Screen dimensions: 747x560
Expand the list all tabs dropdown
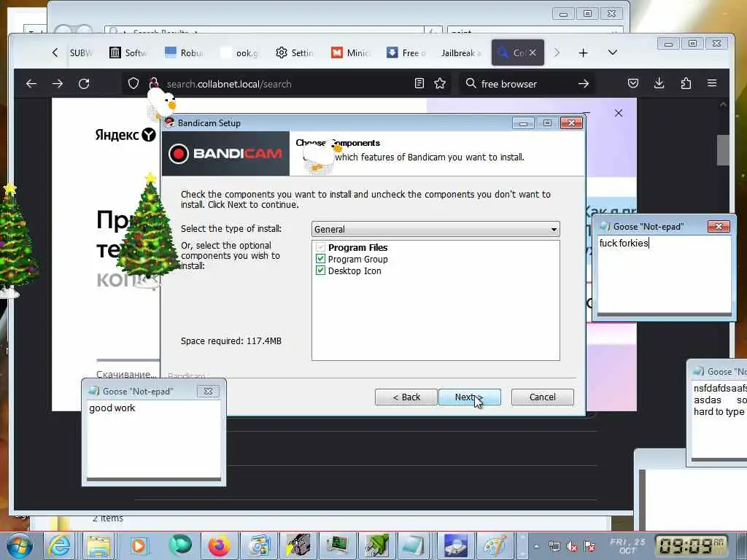[x=613, y=52]
